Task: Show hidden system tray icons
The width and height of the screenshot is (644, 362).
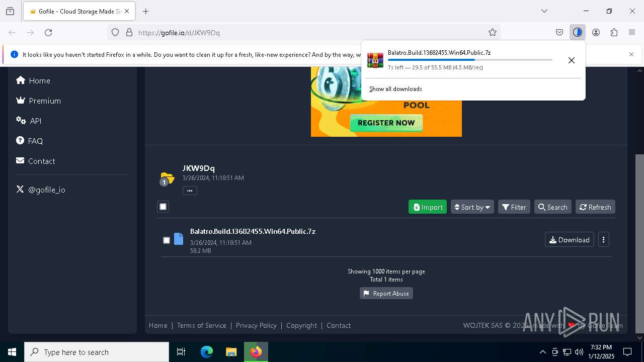Action: tap(542, 352)
